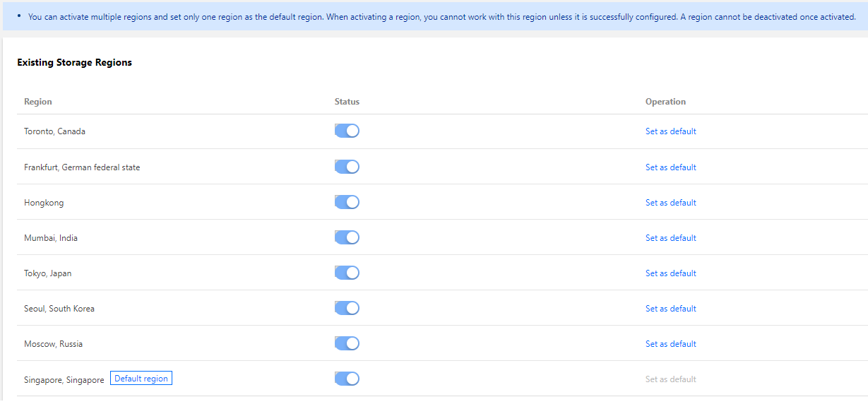Toggle the Moscow, Russia status switch
868x409 pixels.
(x=347, y=343)
